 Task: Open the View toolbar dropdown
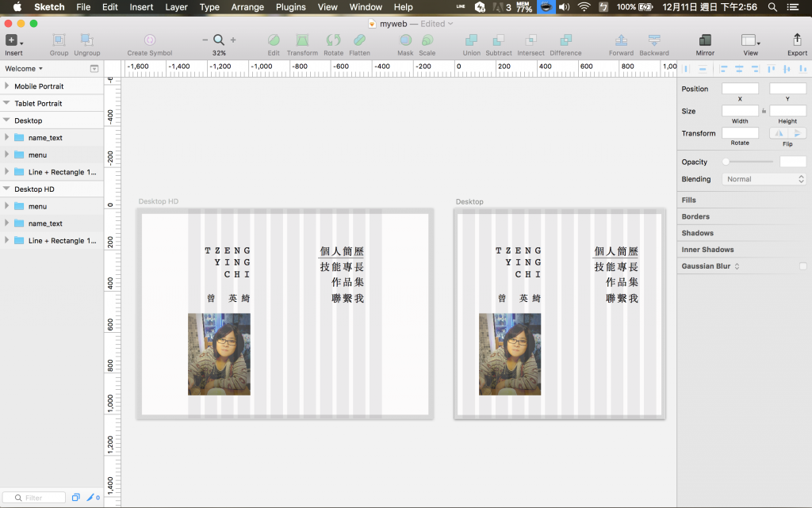click(x=750, y=40)
